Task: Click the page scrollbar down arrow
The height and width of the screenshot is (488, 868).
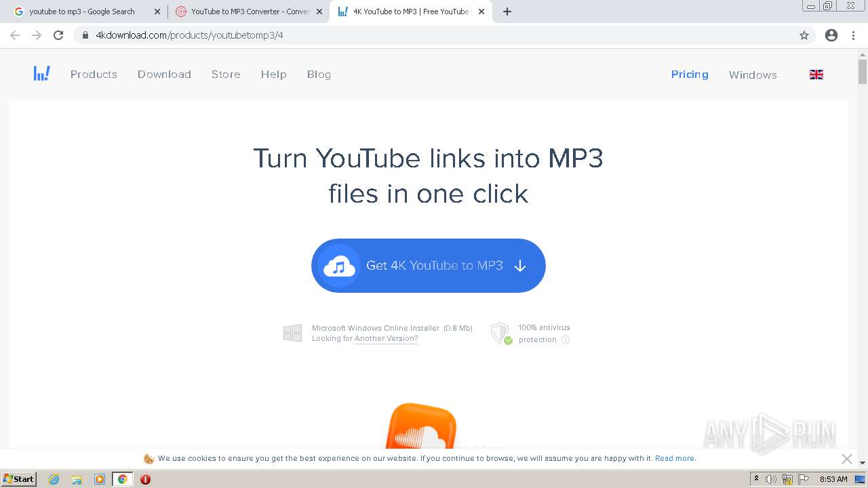Action: point(863,462)
